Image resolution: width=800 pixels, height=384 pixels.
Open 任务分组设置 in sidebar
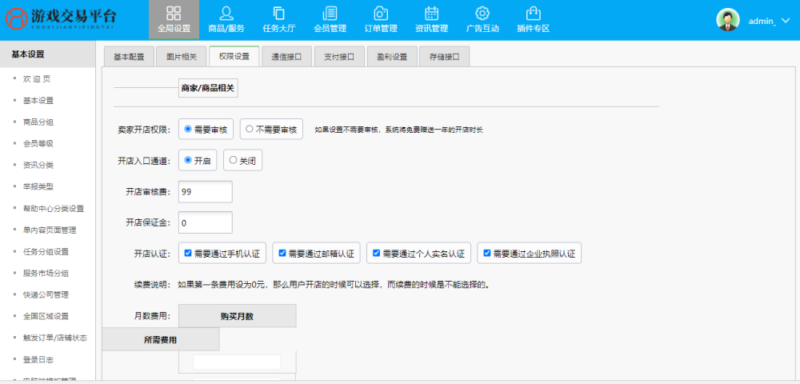(46, 251)
